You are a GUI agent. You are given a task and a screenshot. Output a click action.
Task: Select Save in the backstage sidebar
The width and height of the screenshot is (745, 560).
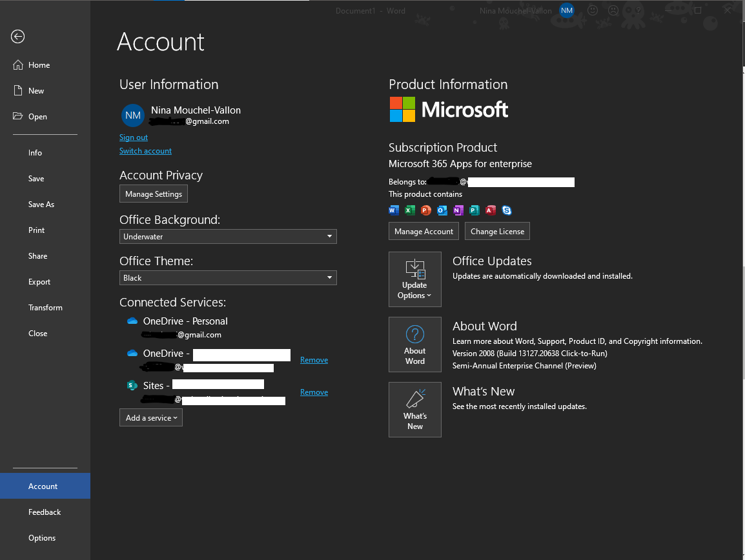click(36, 179)
